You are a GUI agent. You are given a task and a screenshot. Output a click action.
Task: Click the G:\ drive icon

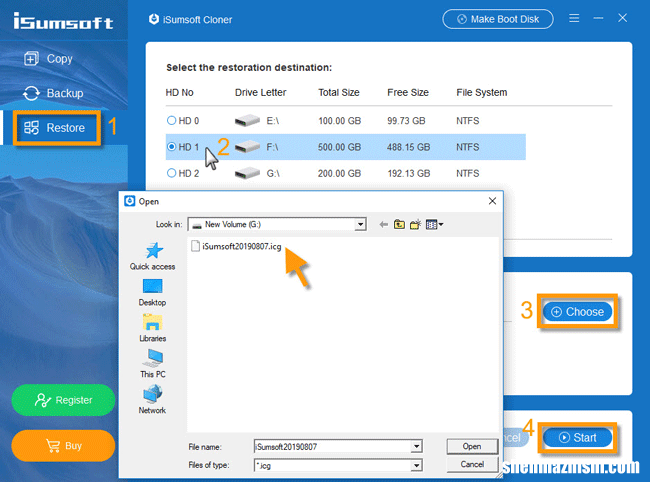tap(247, 173)
